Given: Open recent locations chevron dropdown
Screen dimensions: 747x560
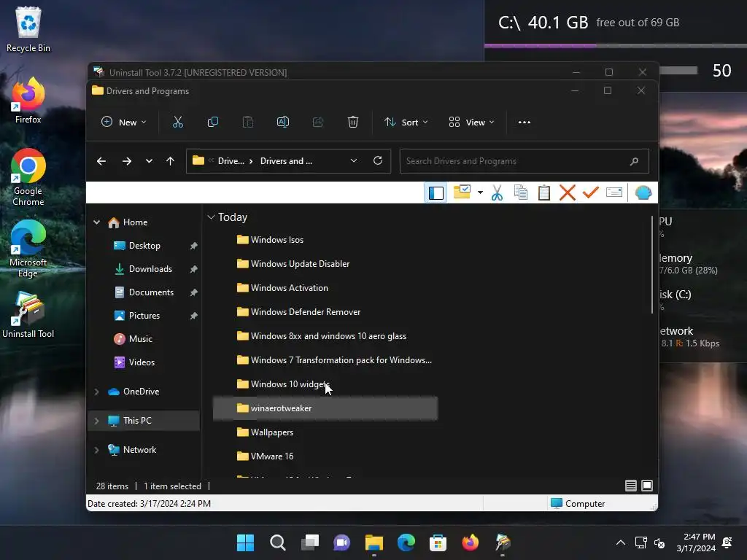Looking at the screenshot, I should [x=149, y=161].
